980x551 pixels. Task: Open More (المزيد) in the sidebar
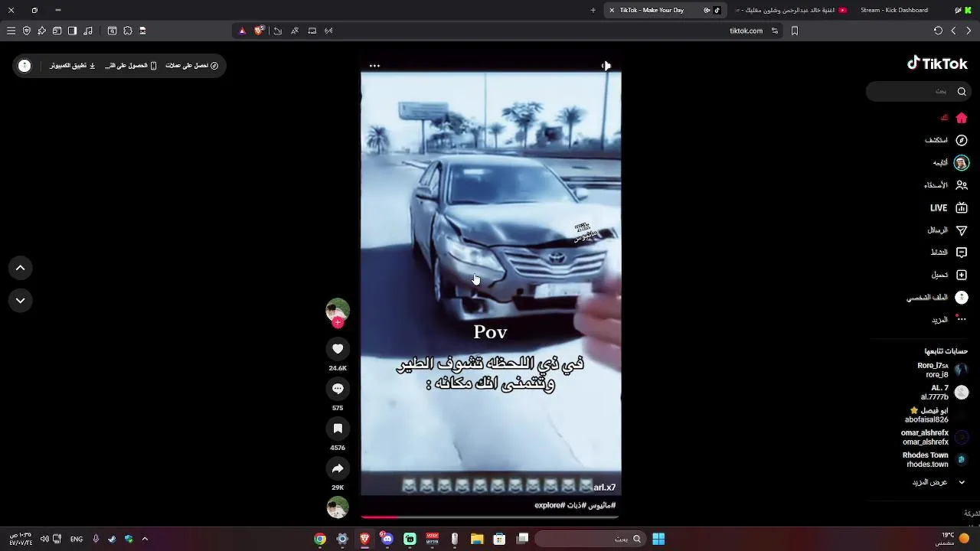click(x=949, y=320)
